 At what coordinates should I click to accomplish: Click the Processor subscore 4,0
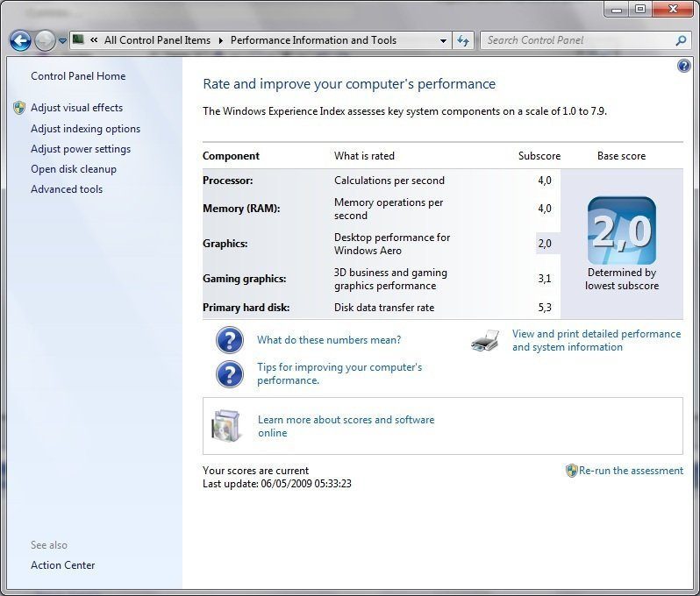click(x=545, y=181)
